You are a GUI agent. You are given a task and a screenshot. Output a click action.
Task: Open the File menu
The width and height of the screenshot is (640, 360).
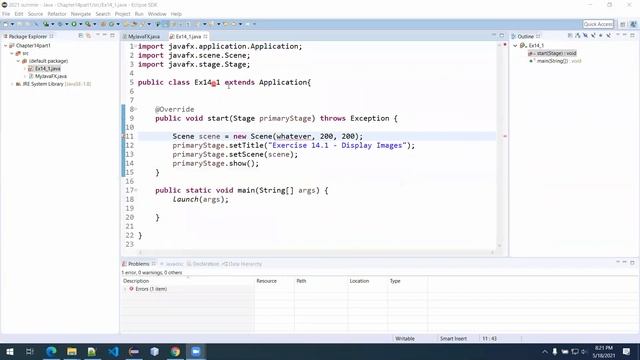6,14
